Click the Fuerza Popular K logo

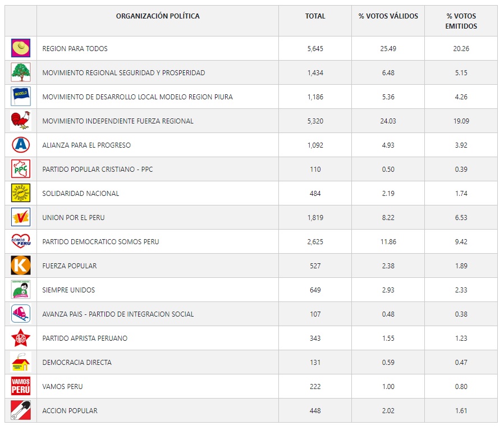click(21, 266)
